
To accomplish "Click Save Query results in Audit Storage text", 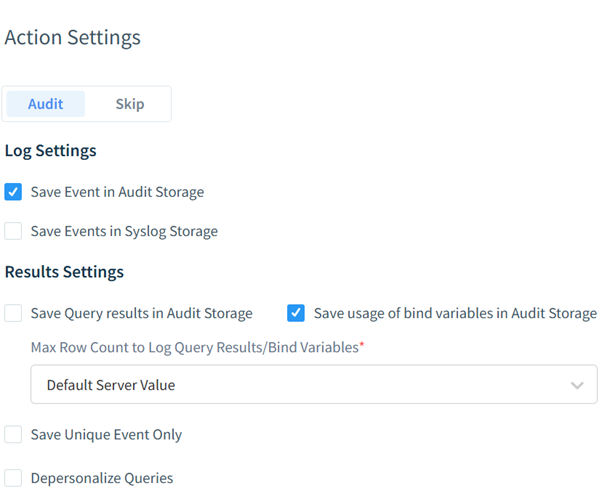I will coord(142,314).
